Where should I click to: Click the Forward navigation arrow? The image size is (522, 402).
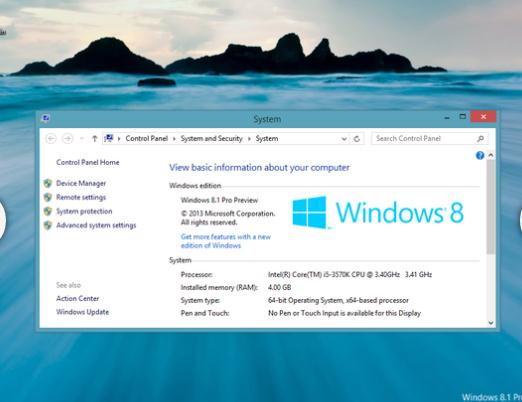click(68, 139)
